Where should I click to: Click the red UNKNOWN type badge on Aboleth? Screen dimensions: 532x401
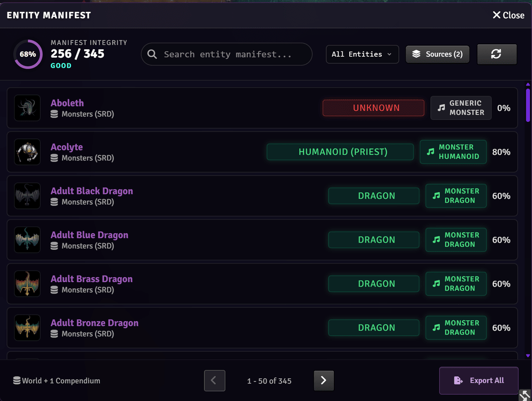pos(373,108)
